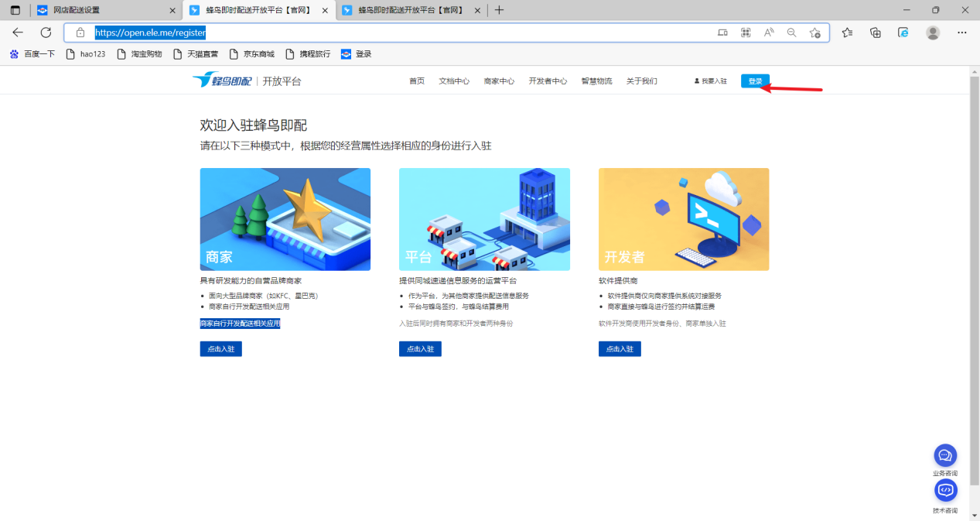Open the 业务咨询 chat bubble icon

pyautogui.click(x=945, y=455)
